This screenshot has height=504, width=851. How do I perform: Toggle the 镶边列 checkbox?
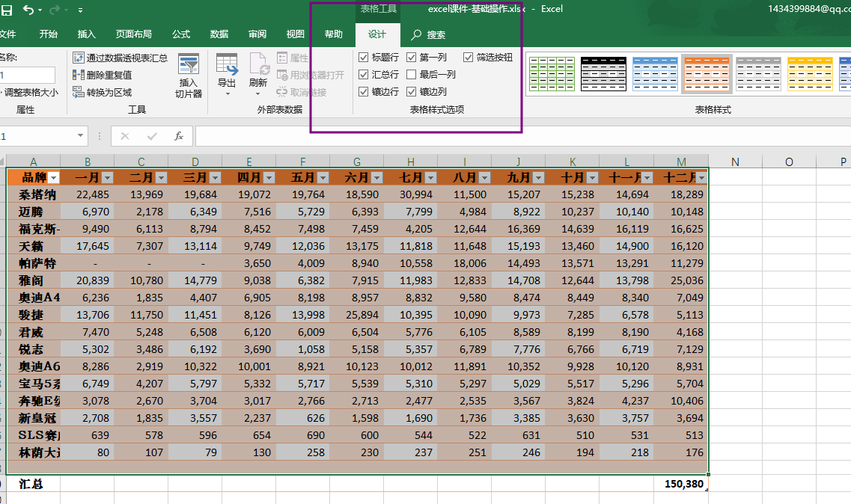411,92
